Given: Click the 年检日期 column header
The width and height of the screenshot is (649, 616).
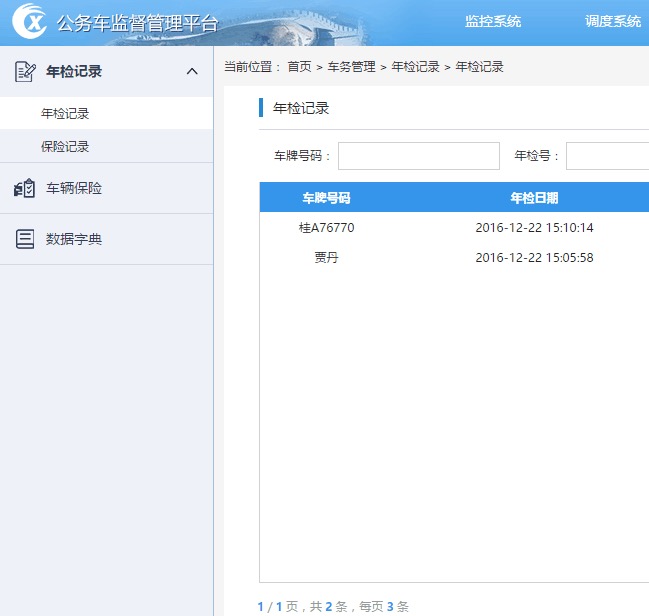Looking at the screenshot, I should [x=534, y=197].
